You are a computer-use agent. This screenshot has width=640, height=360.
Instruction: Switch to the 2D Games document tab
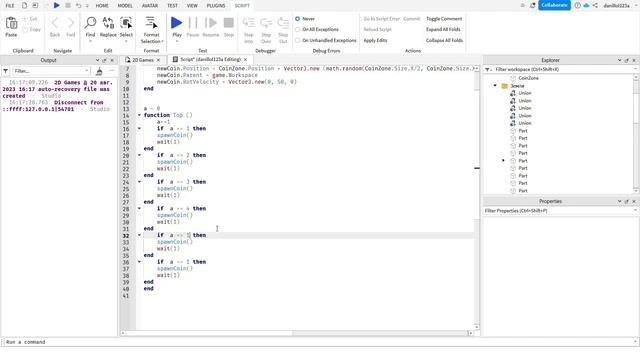[x=142, y=60]
